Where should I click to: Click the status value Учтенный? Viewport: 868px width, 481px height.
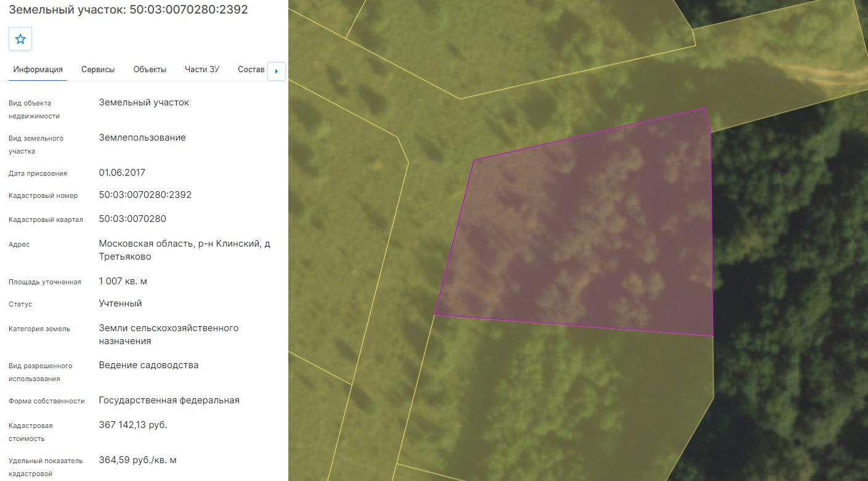click(120, 303)
